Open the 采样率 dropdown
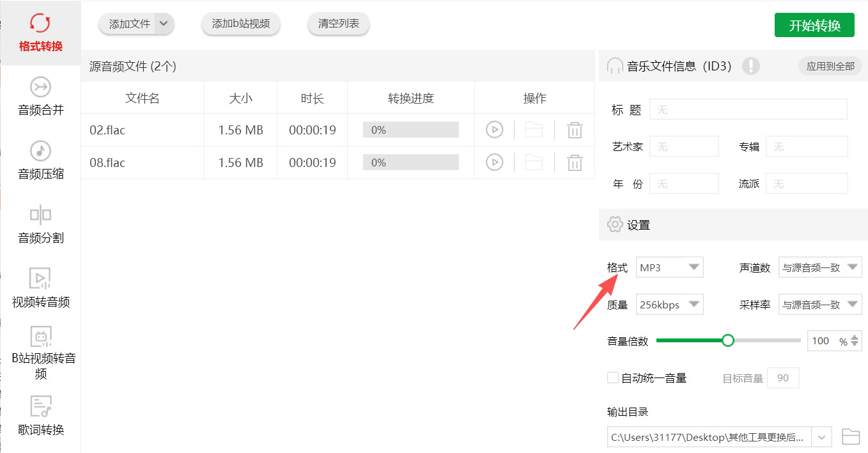The width and height of the screenshot is (868, 453). tap(820, 305)
